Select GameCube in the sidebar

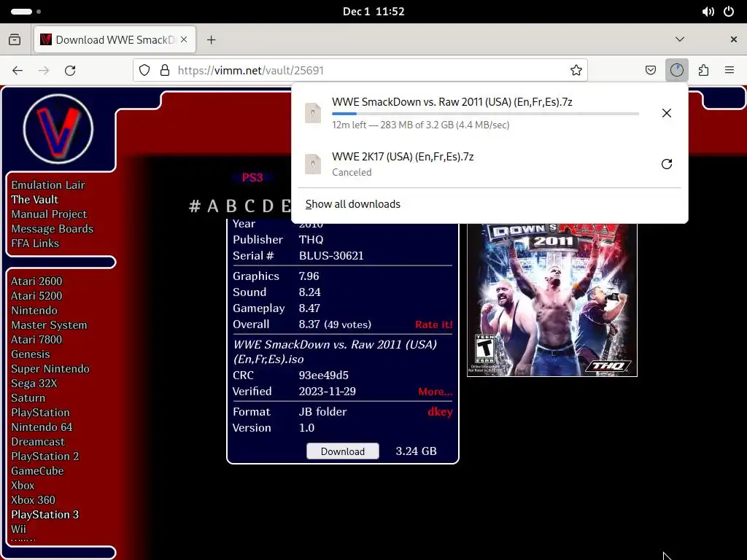pyautogui.click(x=38, y=471)
